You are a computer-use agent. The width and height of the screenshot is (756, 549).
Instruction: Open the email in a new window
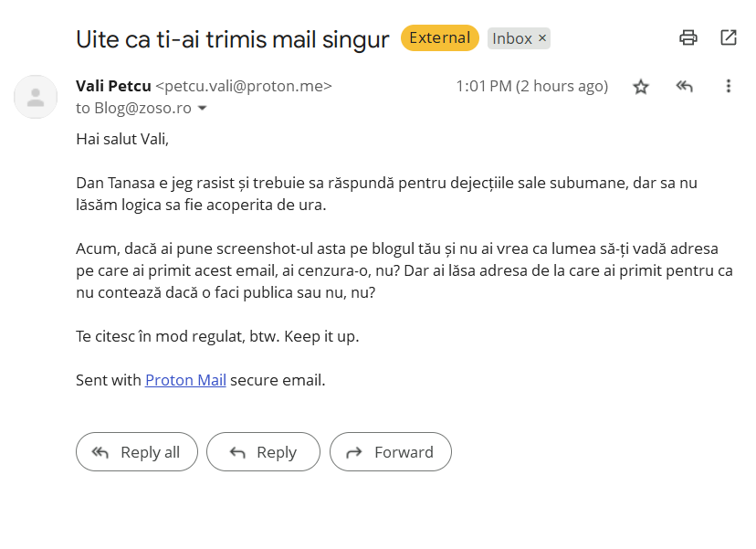pyautogui.click(x=729, y=37)
